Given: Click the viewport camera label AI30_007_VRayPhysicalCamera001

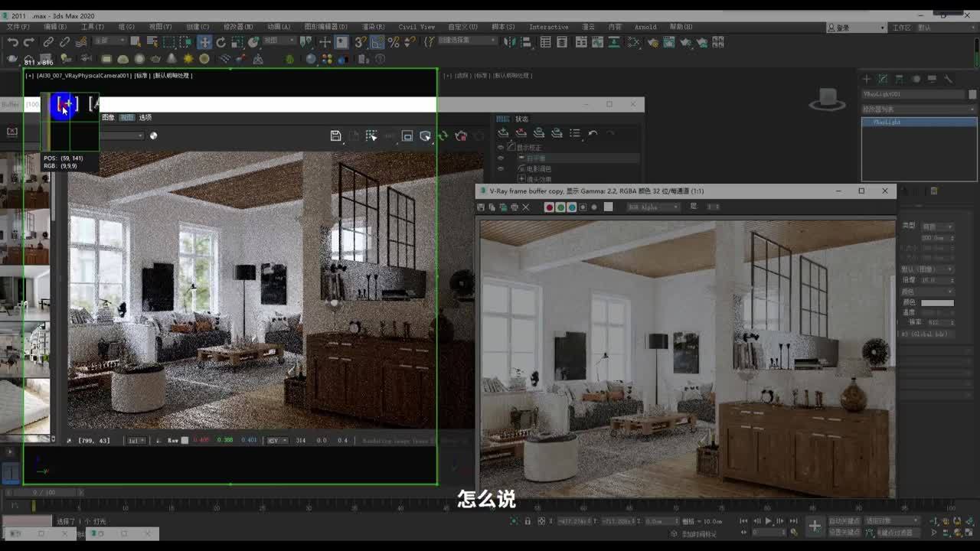Looking at the screenshot, I should point(83,76).
